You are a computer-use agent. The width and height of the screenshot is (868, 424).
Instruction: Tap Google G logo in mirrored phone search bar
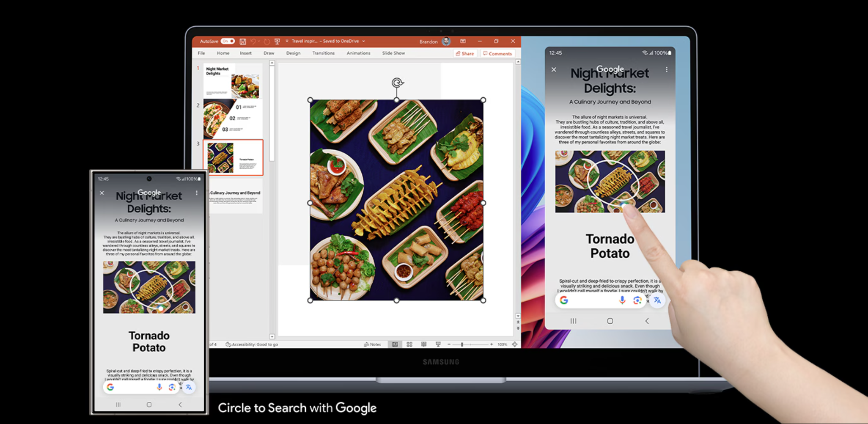click(564, 300)
